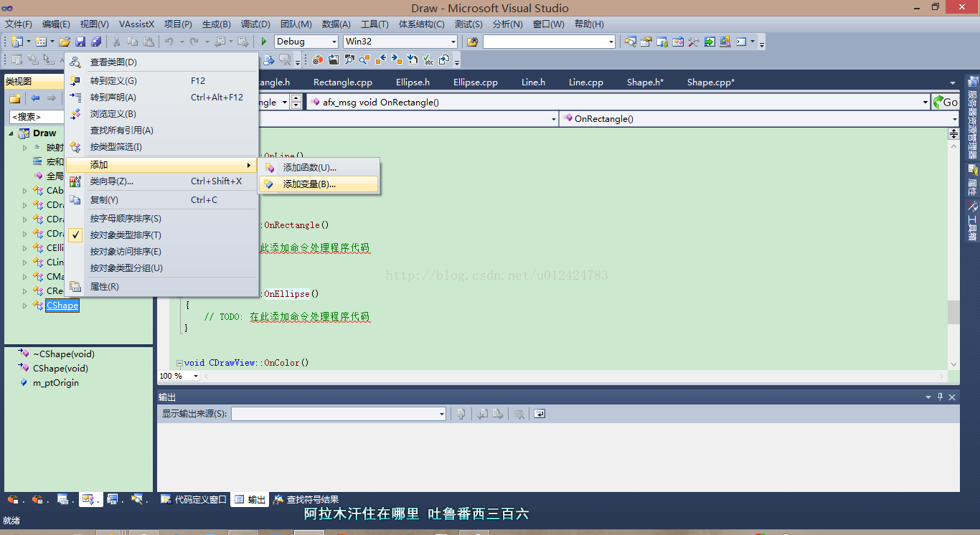This screenshot has height=535, width=980.
Task: Select 添加函数(U)... submenu item
Action: [x=319, y=168]
